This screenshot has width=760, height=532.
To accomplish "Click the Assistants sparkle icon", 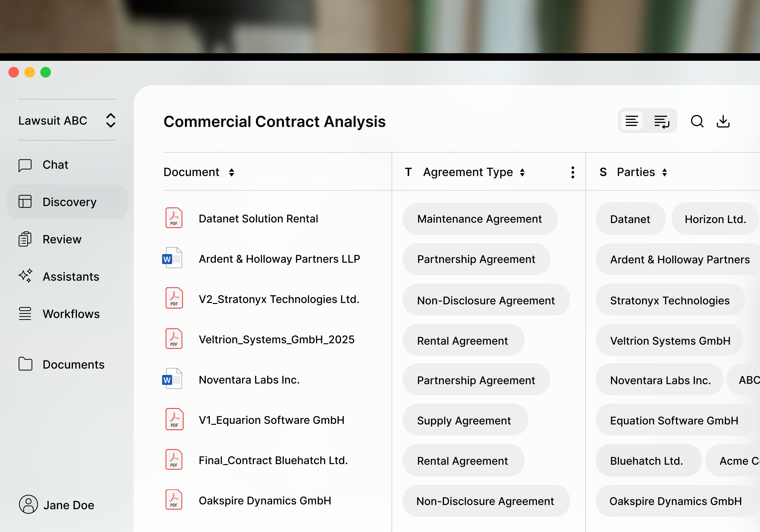I will (x=25, y=276).
